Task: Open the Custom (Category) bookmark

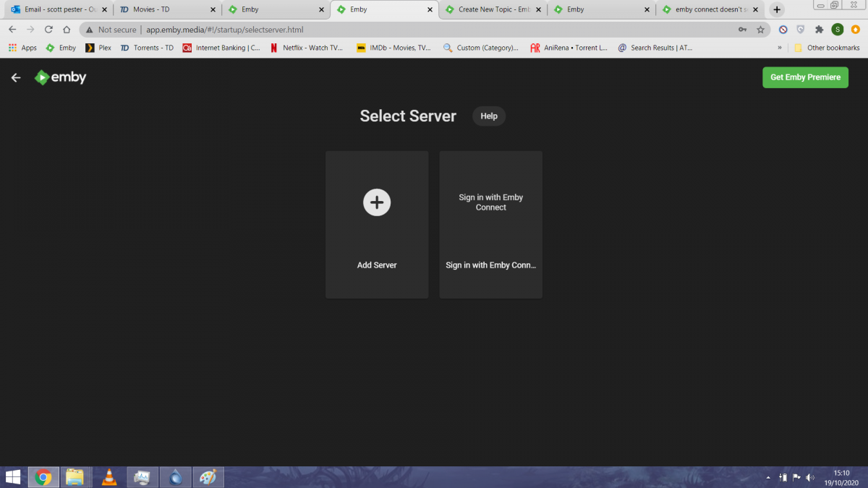Action: (x=481, y=48)
